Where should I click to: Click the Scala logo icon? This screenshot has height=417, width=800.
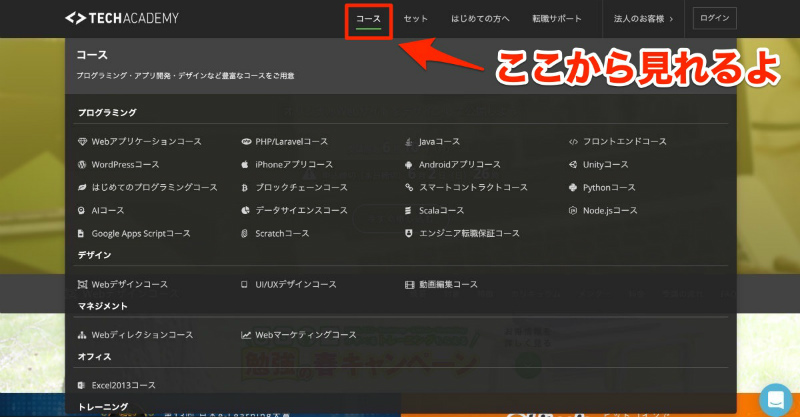[408, 211]
